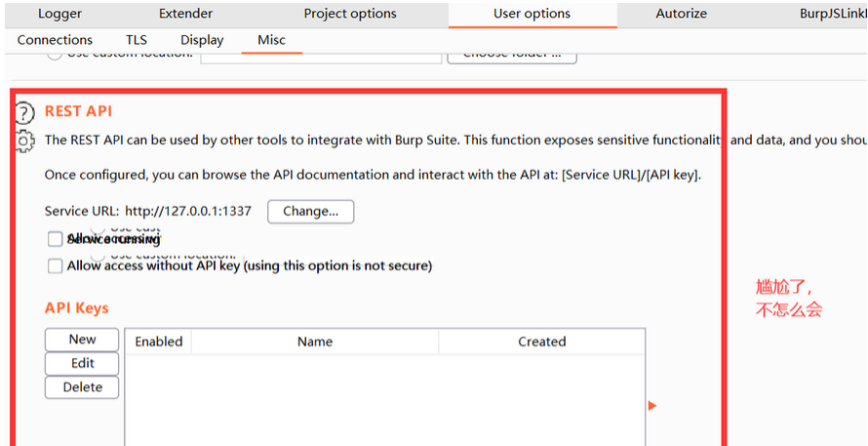Toggle the Service running checkbox

(x=55, y=239)
